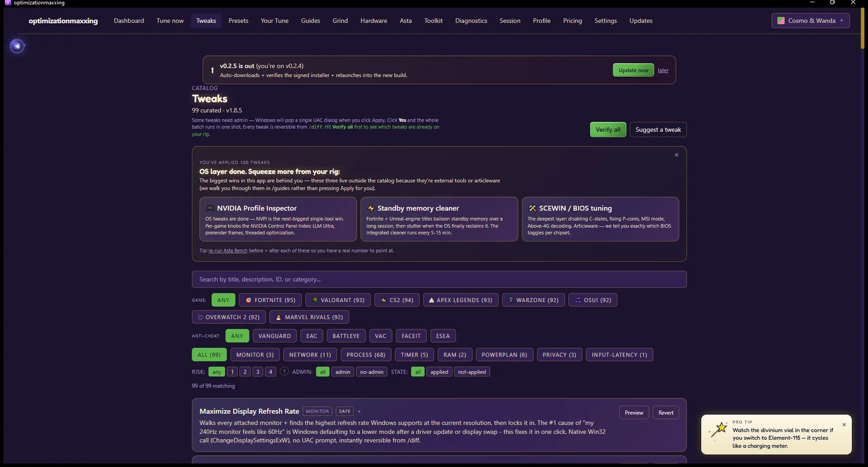Click the Standby memory cleaner lightning icon
868x467 pixels.
[x=371, y=208]
